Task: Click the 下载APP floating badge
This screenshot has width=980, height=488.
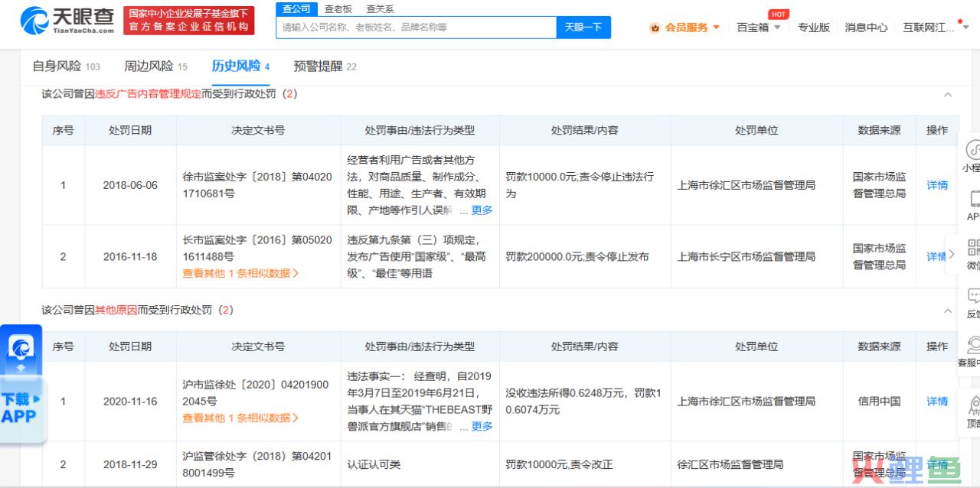Action: 21,385
